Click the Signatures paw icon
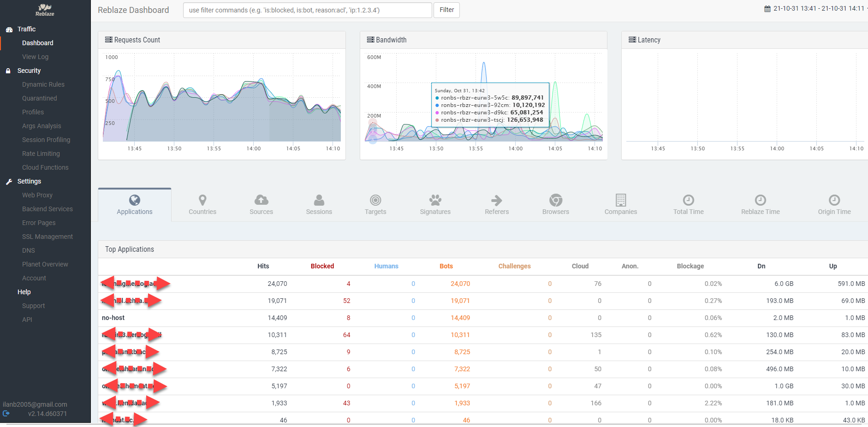The image size is (868, 427). (435, 200)
